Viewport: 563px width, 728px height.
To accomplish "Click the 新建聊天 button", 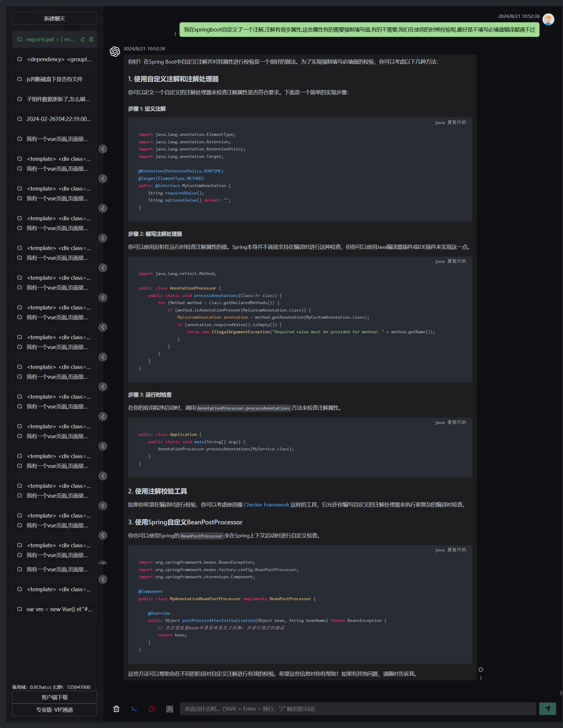I will coord(55,19).
